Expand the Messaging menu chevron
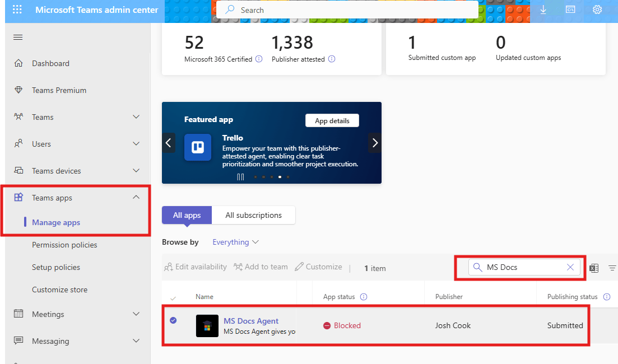Screen dimensions: 618x364 136,340
